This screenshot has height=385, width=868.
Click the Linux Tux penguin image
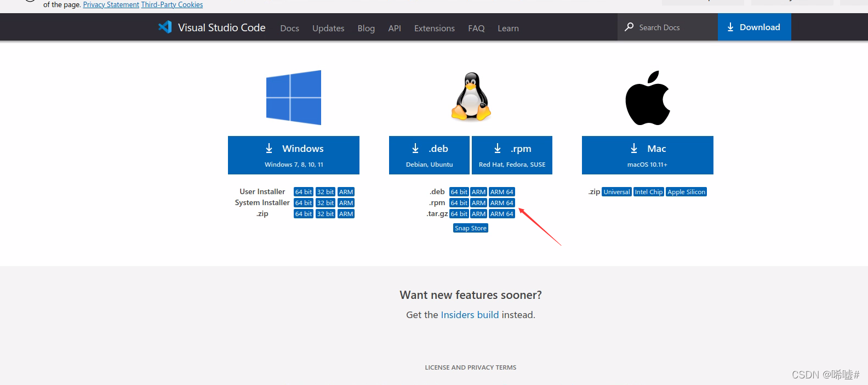point(471,97)
